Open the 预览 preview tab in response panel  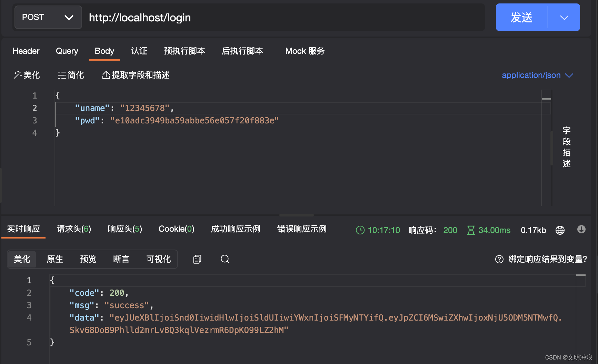88,259
